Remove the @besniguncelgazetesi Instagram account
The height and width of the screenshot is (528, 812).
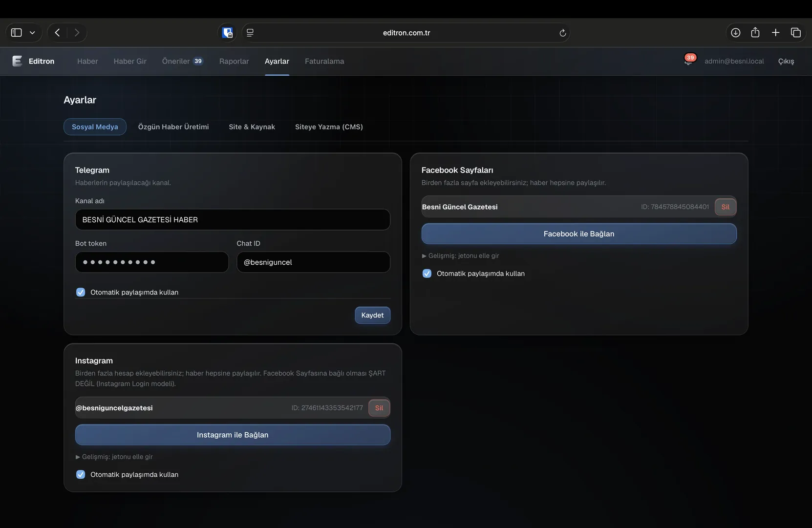pyautogui.click(x=379, y=408)
